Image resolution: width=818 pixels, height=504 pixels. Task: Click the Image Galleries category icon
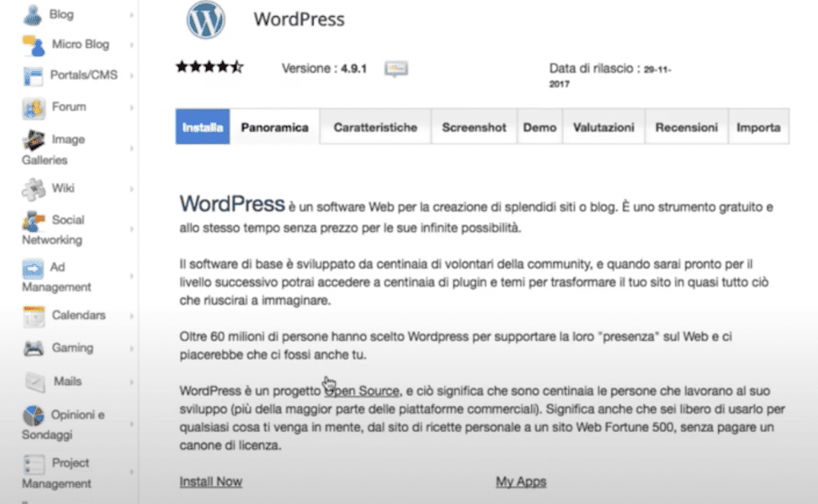(34, 140)
